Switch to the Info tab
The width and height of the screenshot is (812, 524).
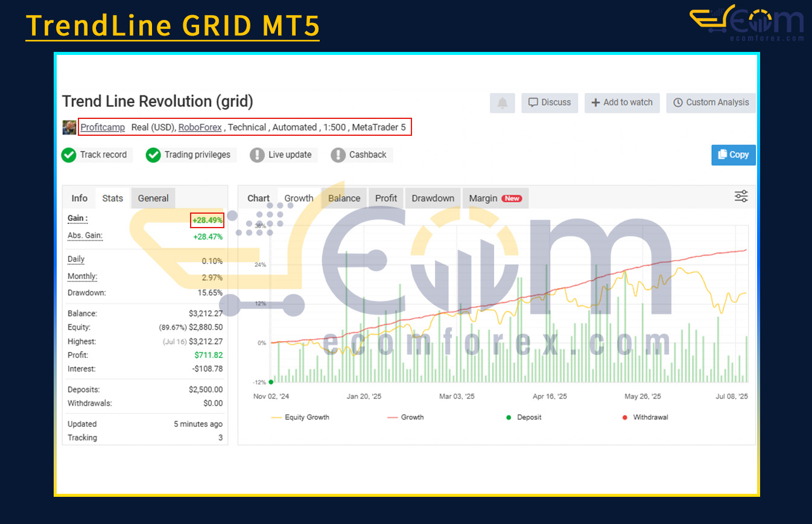tap(80, 198)
